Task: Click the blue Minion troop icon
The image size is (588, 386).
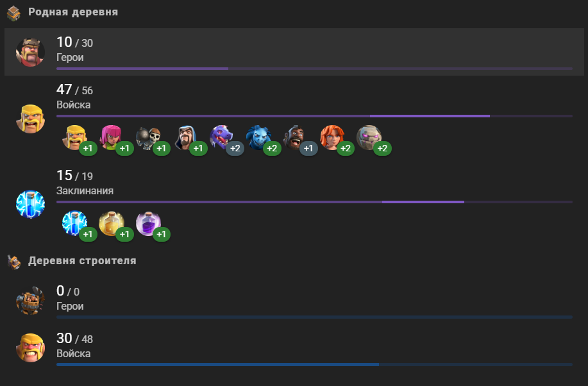Action: [x=258, y=138]
